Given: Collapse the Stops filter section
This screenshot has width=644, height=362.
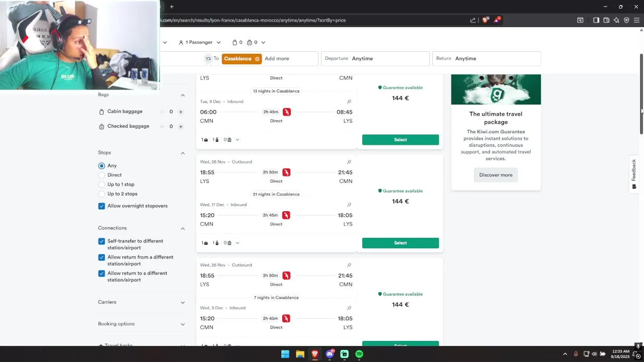Looking at the screenshot, I should tap(183, 153).
